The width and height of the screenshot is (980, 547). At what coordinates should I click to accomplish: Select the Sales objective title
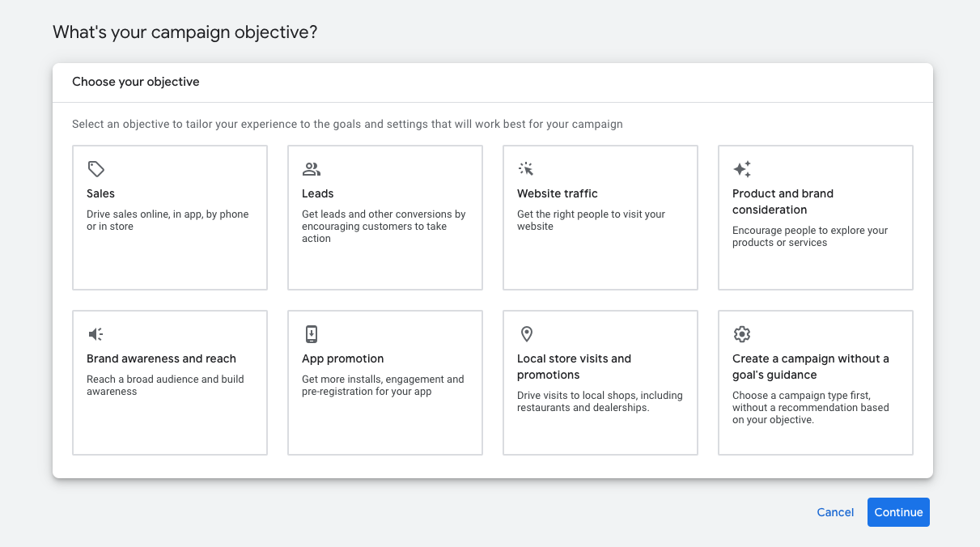point(101,193)
